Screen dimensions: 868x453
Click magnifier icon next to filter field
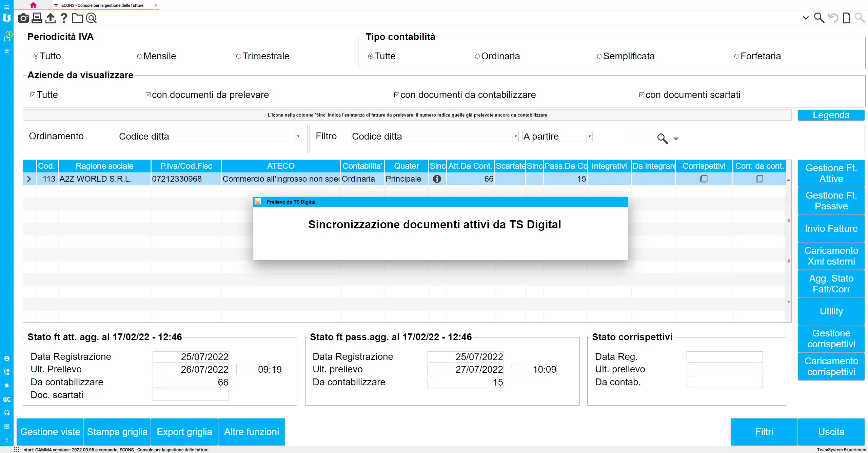[662, 138]
